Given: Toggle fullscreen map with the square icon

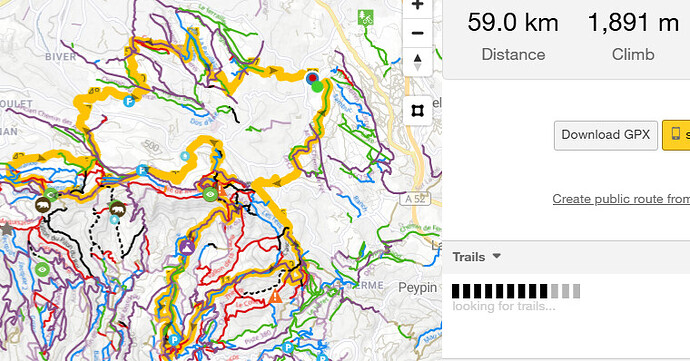Looking at the screenshot, I should (417, 111).
